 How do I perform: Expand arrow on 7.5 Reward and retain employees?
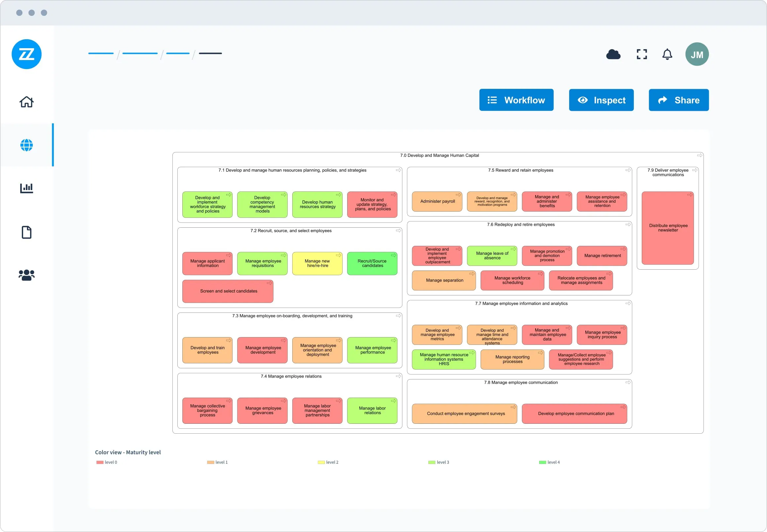(x=628, y=170)
